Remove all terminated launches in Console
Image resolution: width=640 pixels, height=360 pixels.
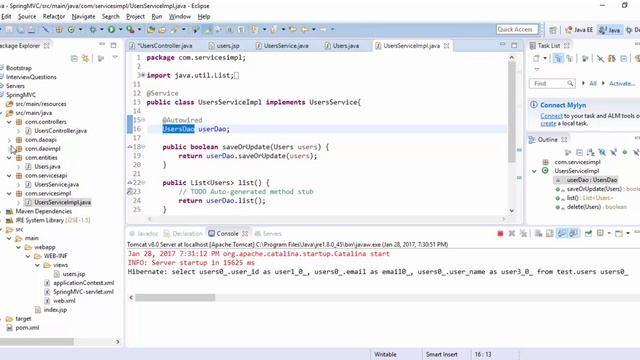(523, 233)
